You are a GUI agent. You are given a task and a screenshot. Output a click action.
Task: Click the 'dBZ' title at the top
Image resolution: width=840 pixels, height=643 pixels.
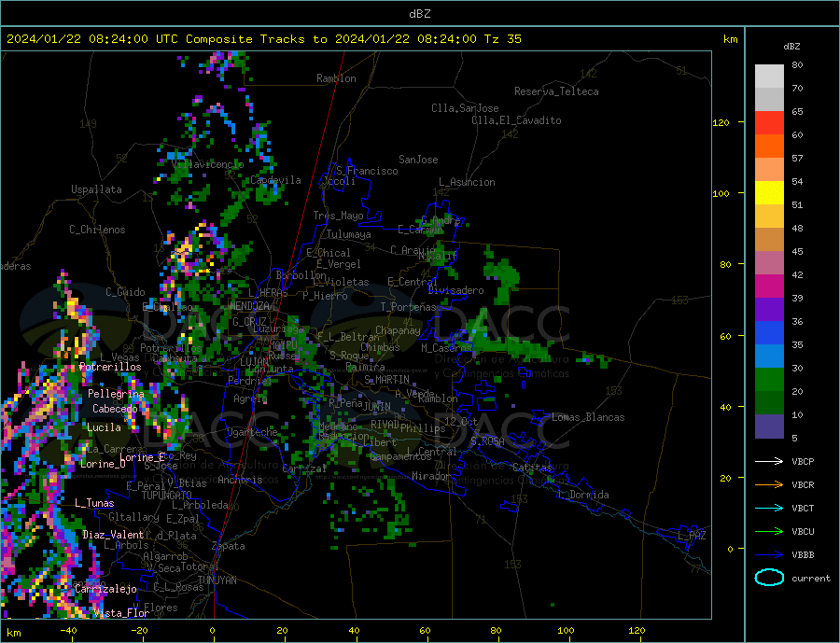(x=419, y=14)
